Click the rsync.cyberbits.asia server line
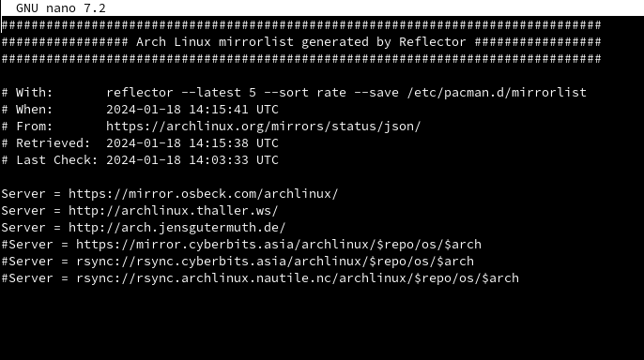Image resolution: width=644 pixels, height=360 pixels. click(238, 262)
